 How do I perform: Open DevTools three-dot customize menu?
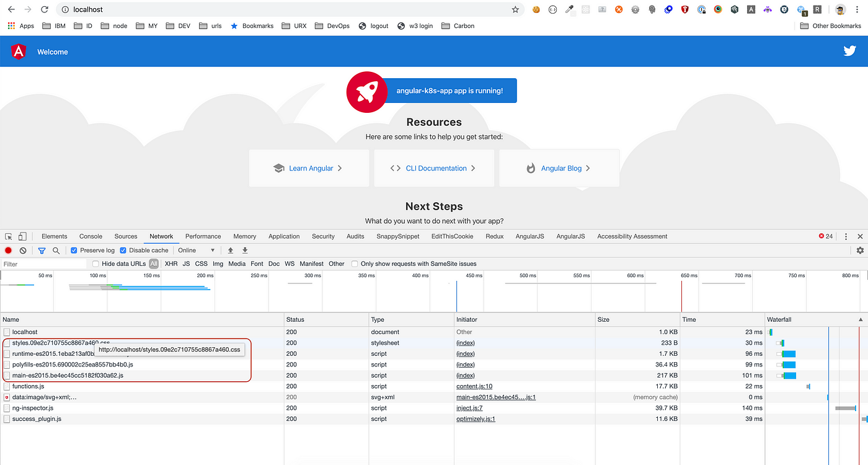846,236
